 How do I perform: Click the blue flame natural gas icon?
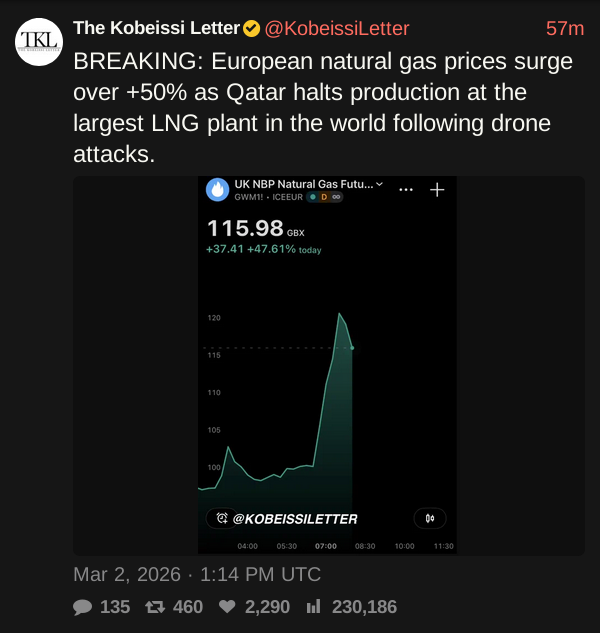pyautogui.click(x=217, y=189)
